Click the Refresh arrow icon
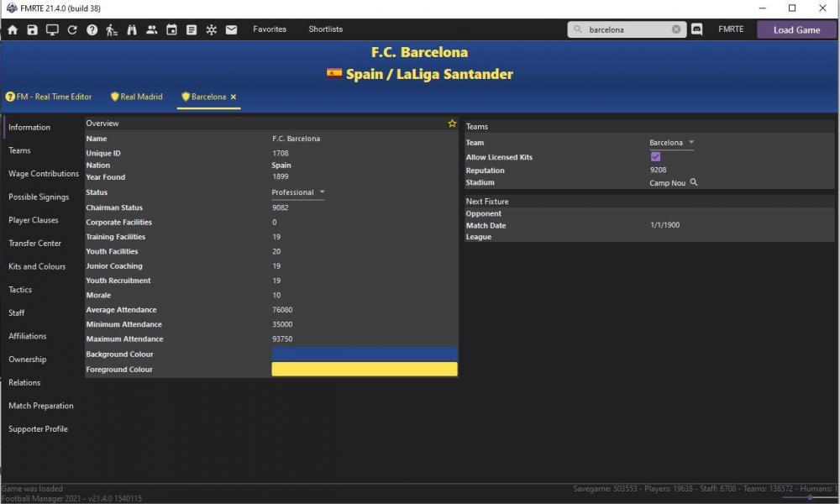Viewport: 840px width, 504px height. coord(72,30)
